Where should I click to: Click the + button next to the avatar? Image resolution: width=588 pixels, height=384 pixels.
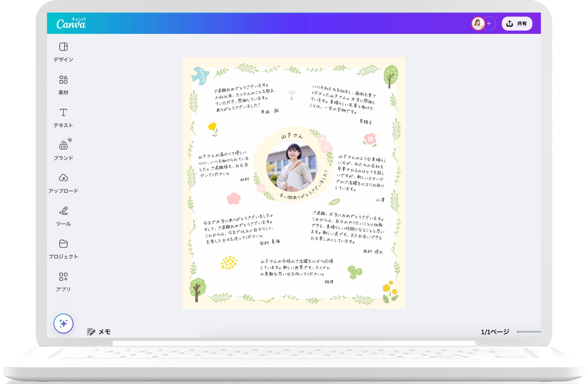[x=489, y=24]
